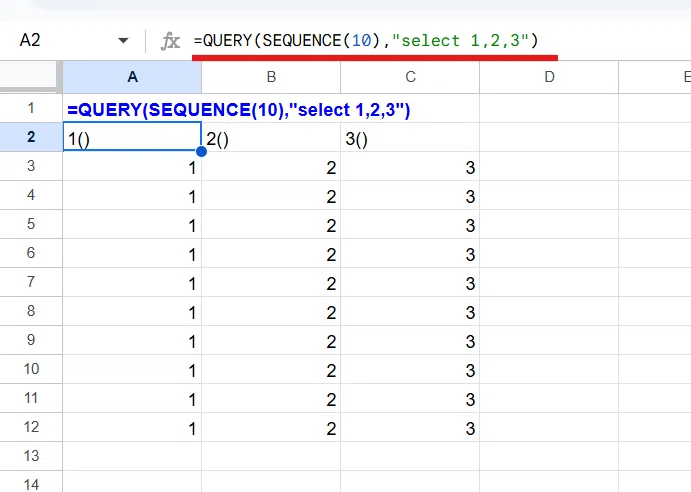
Task: Select row 10 header
Action: [31, 369]
